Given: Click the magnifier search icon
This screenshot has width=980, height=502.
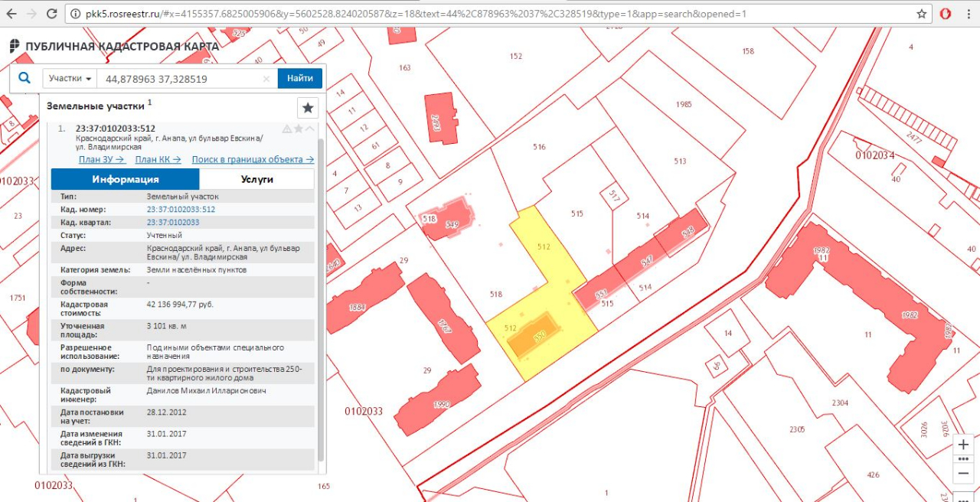Looking at the screenshot, I should (x=24, y=78).
